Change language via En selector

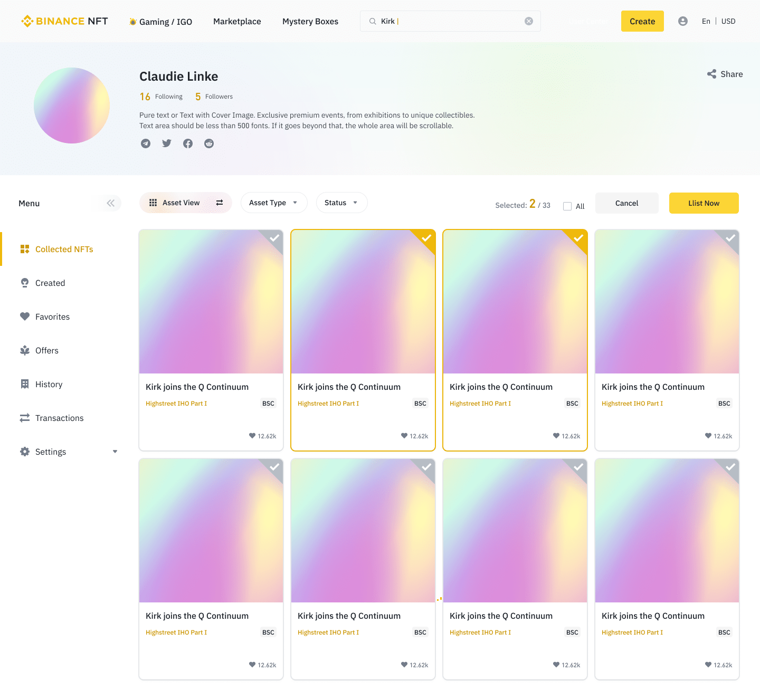click(706, 21)
